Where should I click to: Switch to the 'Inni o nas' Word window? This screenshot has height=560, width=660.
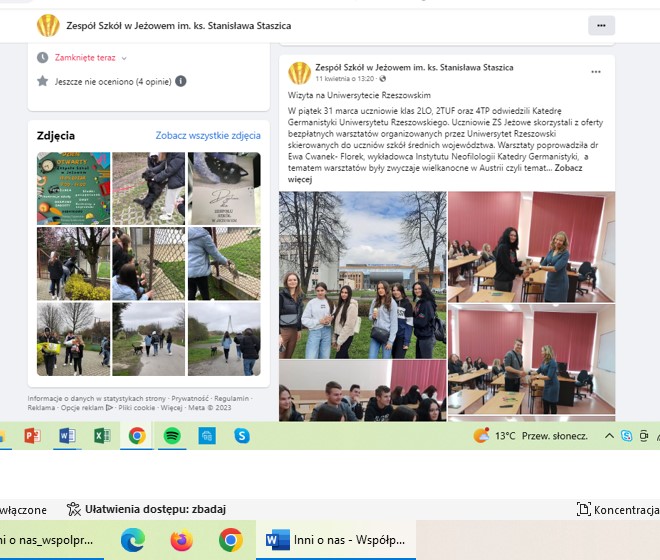pos(340,540)
